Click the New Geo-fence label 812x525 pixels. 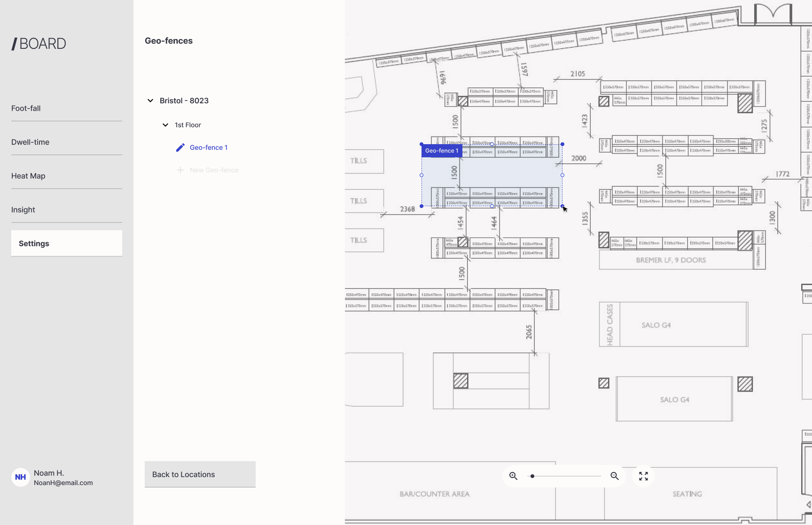click(x=214, y=170)
